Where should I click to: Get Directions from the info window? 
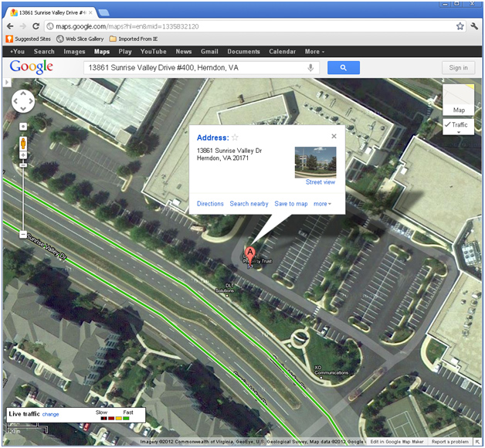click(210, 204)
